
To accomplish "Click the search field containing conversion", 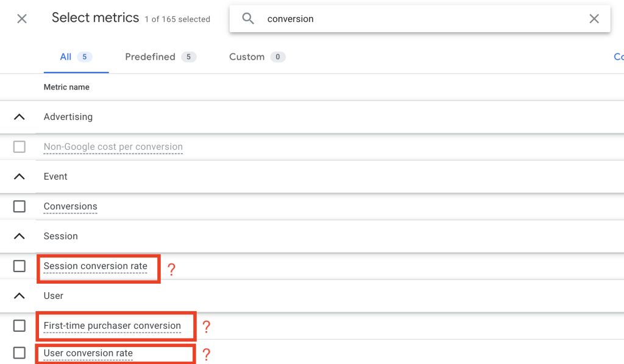I will click(x=420, y=19).
